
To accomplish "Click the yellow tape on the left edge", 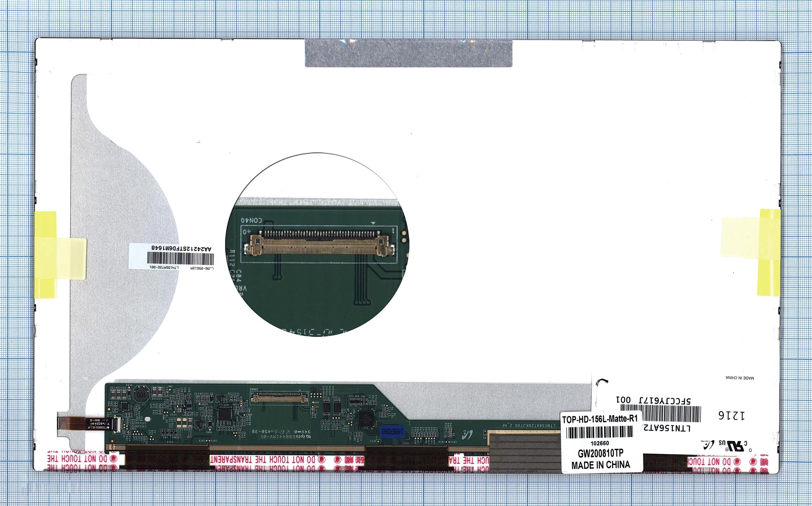I will (x=46, y=254).
